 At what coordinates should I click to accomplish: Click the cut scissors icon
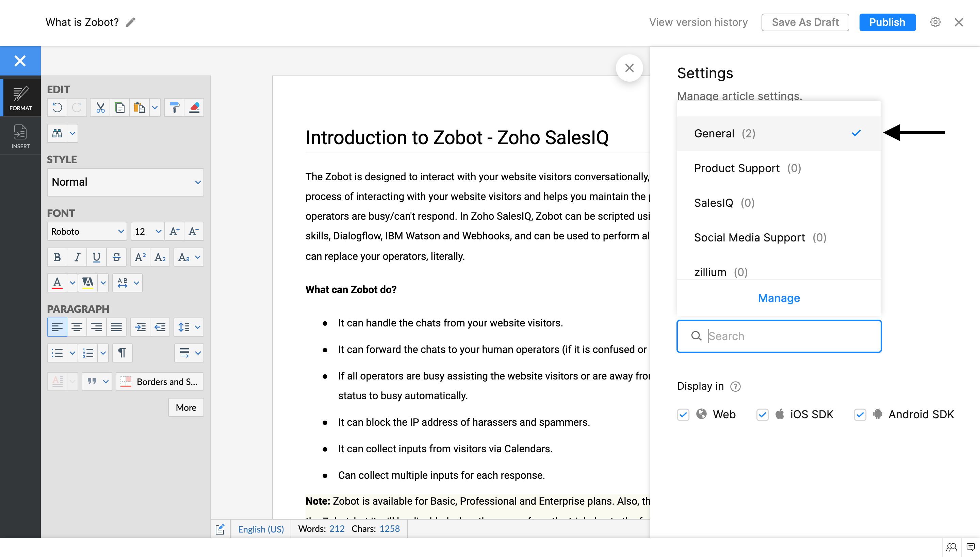(100, 107)
